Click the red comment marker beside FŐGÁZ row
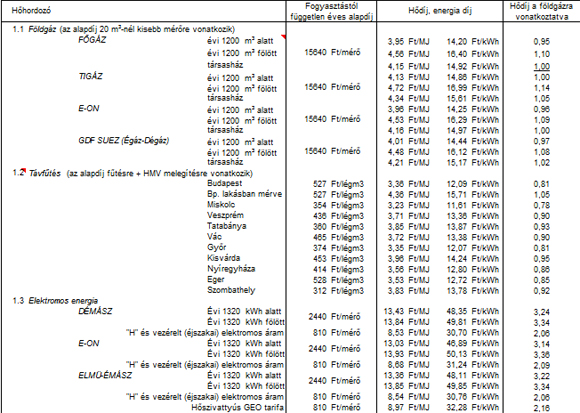580x413 pixels. [284, 37]
